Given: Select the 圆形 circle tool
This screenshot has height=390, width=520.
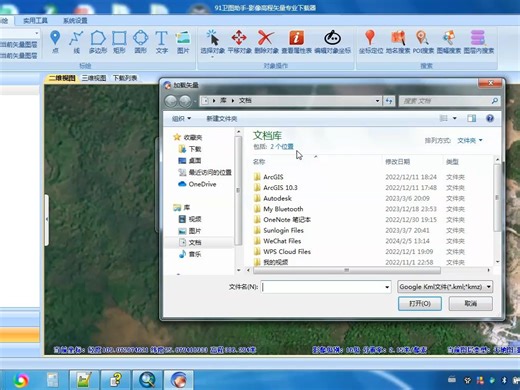Looking at the screenshot, I should tap(140, 42).
